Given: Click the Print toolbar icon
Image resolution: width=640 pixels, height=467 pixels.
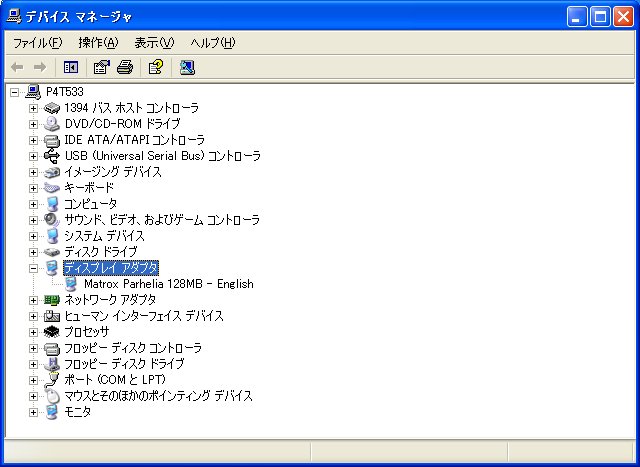Looking at the screenshot, I should (124, 67).
